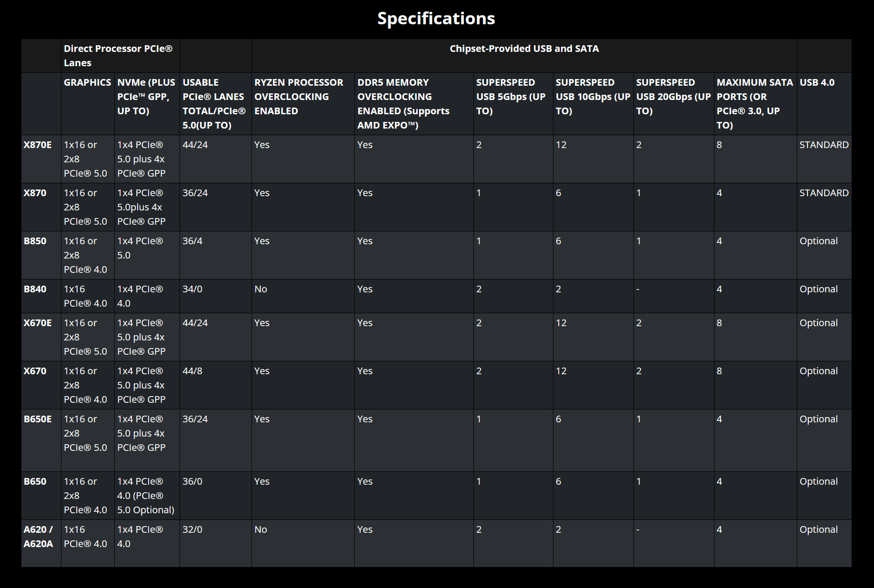Click the Specifications heading
Image resolution: width=874 pixels, height=588 pixels.
click(436, 19)
